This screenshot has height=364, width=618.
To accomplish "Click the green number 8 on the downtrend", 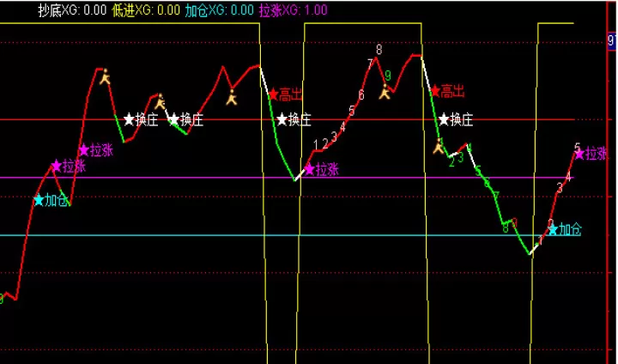I will coord(506,228).
